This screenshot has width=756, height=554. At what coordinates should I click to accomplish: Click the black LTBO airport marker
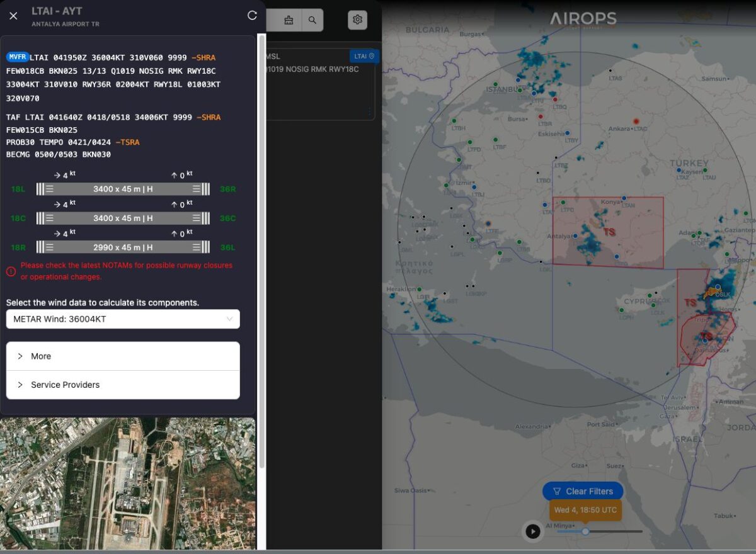coord(537,172)
